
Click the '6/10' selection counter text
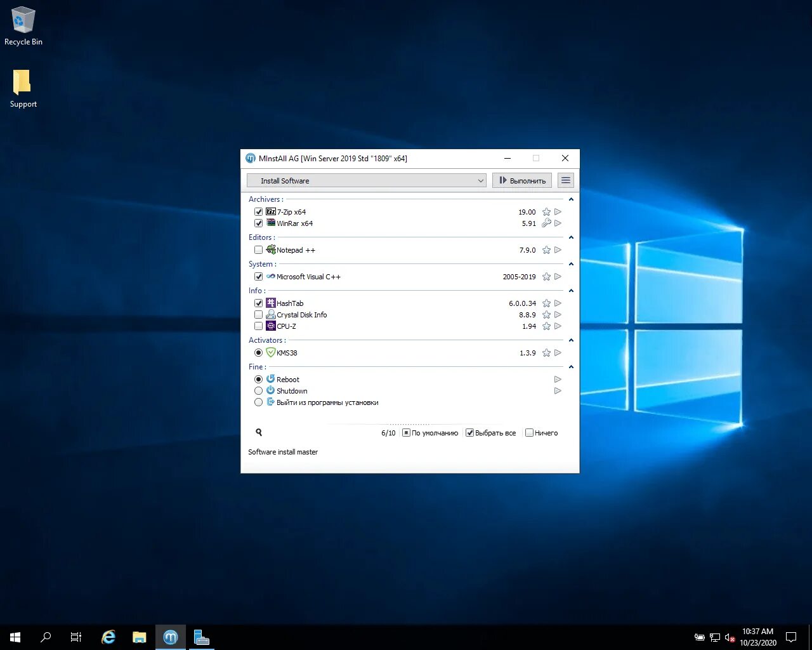[x=388, y=433]
